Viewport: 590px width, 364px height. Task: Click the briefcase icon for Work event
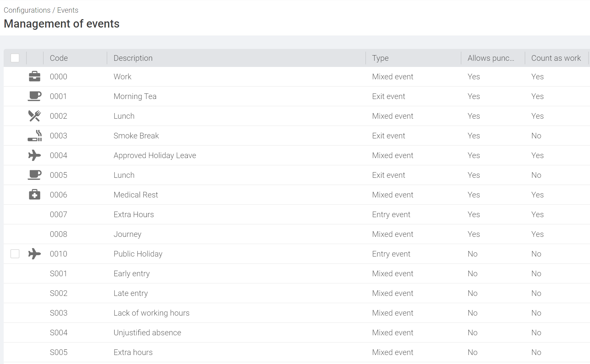tap(35, 76)
